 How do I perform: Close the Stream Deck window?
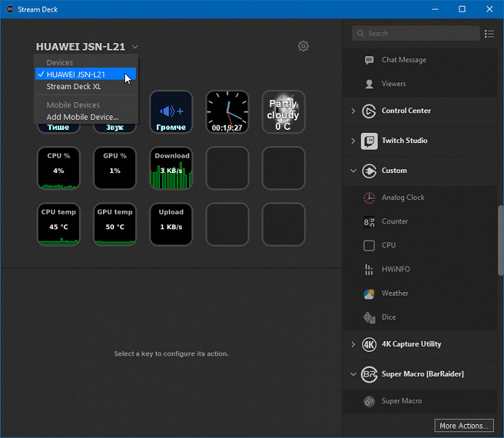pyautogui.click(x=489, y=9)
